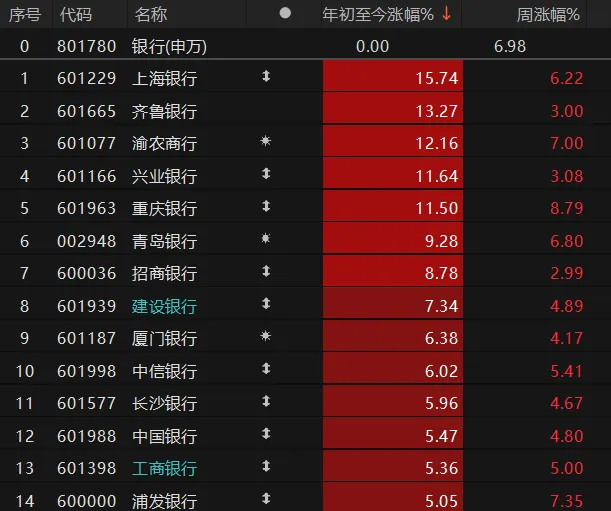Image resolution: width=611 pixels, height=511 pixels.
Task: Click stock code 002948
Action: coord(87,241)
